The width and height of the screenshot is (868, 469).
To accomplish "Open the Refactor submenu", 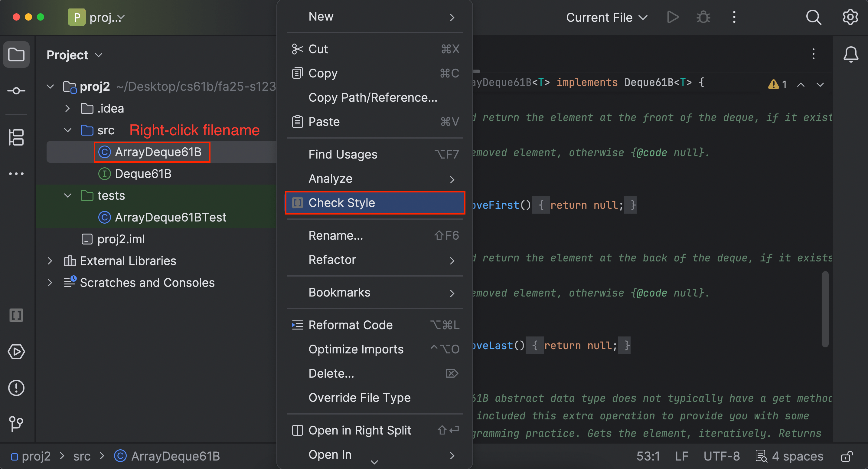I will pyautogui.click(x=375, y=260).
